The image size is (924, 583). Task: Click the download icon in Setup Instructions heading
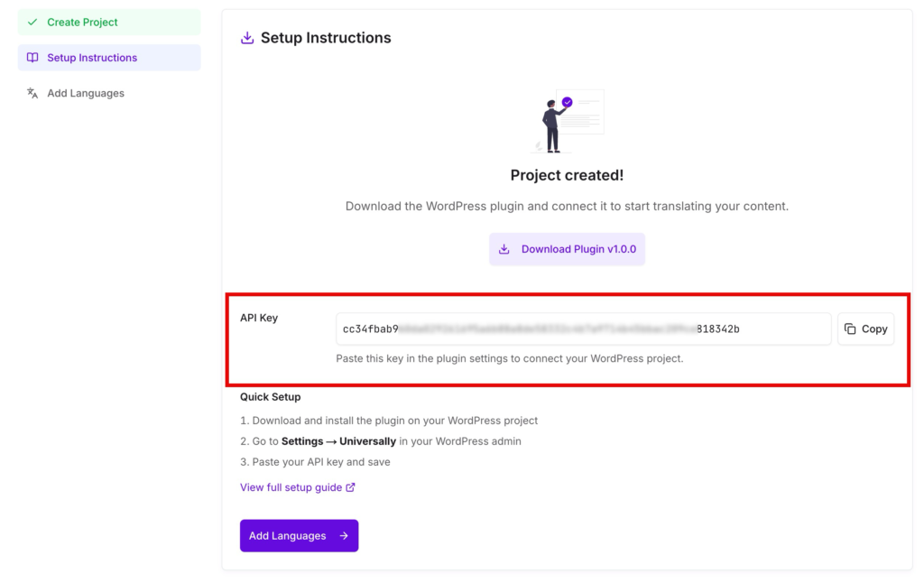(247, 38)
